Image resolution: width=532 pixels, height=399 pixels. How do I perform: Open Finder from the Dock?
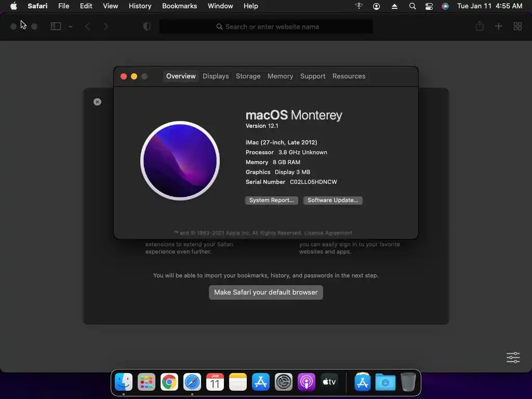pyautogui.click(x=124, y=382)
